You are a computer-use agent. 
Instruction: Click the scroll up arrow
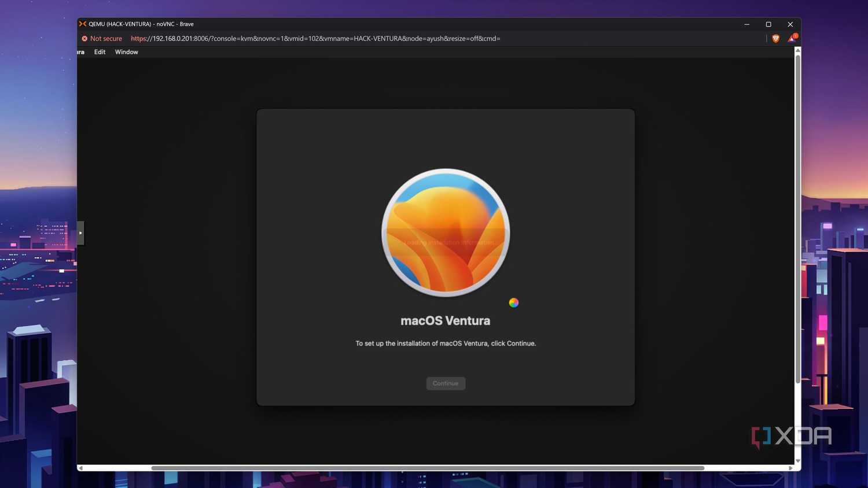click(798, 50)
